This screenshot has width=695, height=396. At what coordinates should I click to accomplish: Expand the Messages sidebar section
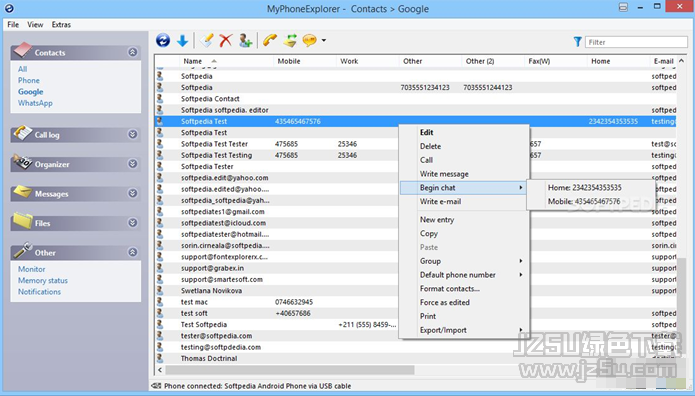[x=133, y=193]
